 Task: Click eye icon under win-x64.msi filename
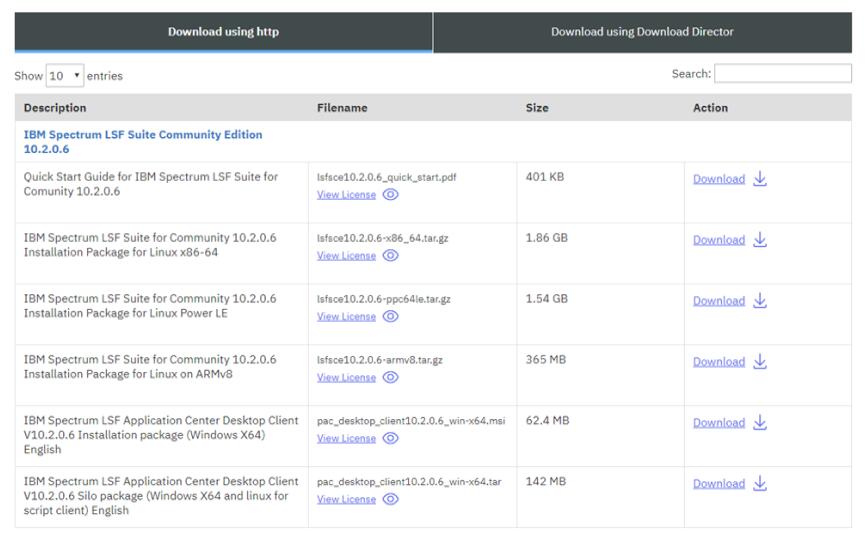[391, 439]
